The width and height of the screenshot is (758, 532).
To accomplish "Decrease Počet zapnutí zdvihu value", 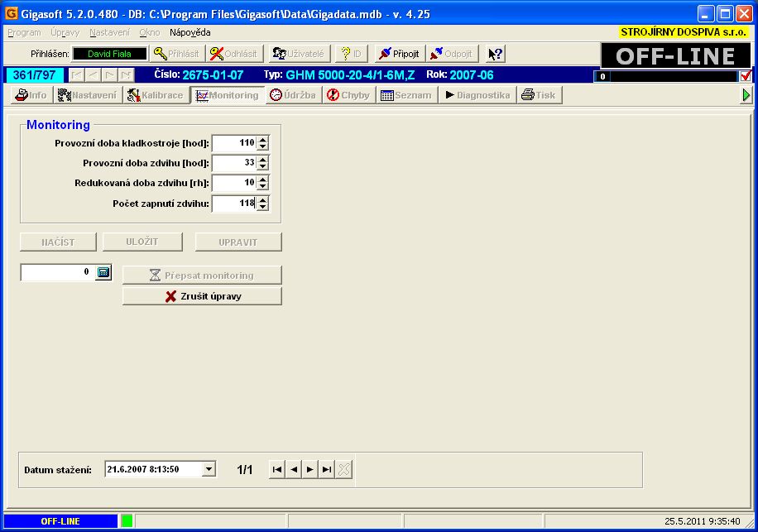I will [263, 207].
